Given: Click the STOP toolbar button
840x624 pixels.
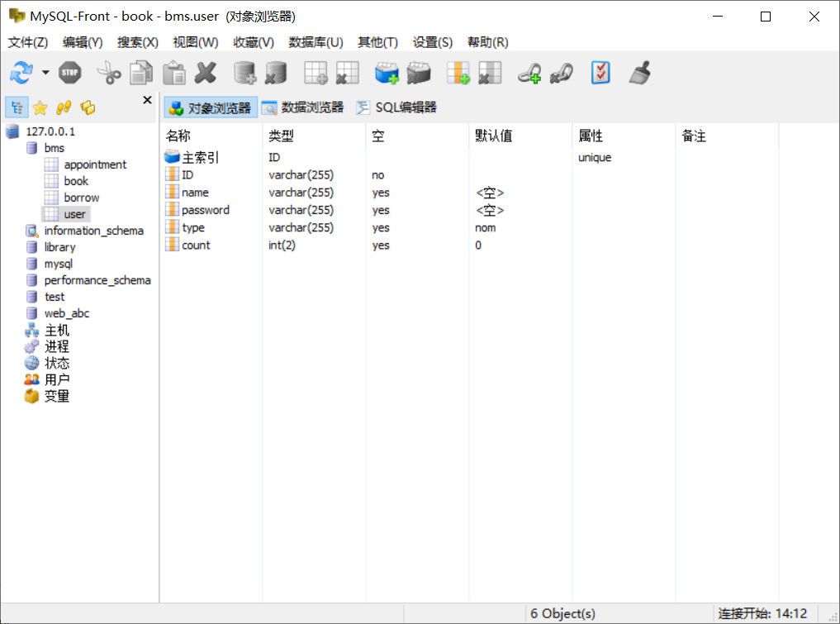Looking at the screenshot, I should [69, 73].
